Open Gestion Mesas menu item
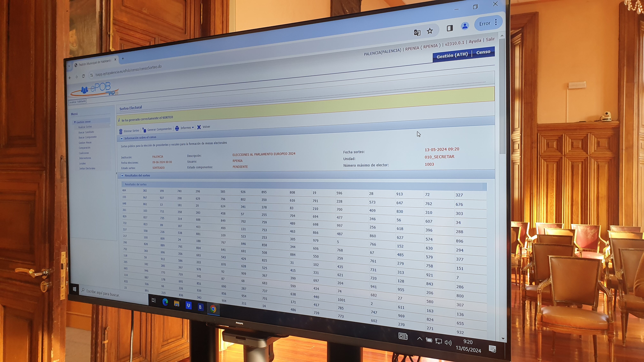This screenshot has width=644, height=362. [85, 143]
